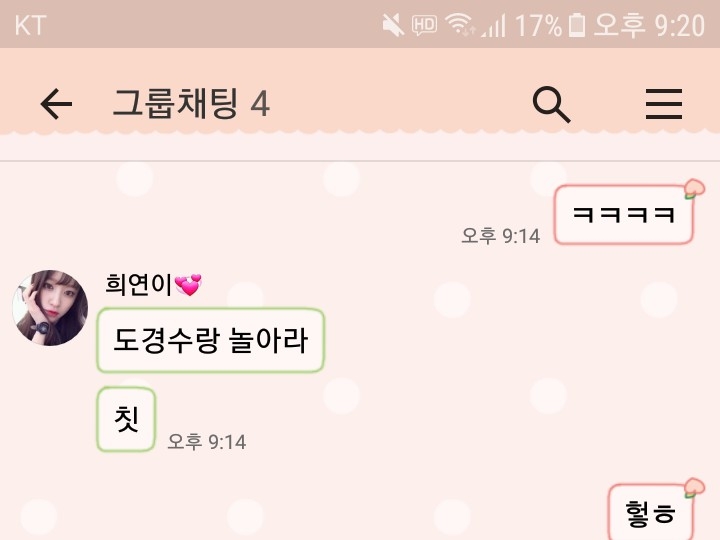The width and height of the screenshot is (720, 540).
Task: Tap the 오후 9:14 timestamp beside 칫
Action: click(207, 442)
